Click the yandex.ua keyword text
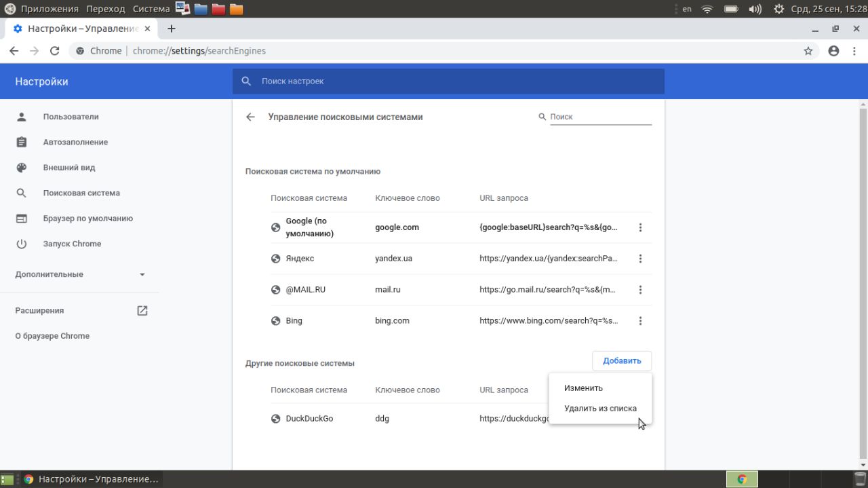Screen dimensions: 868x488 point(393,259)
